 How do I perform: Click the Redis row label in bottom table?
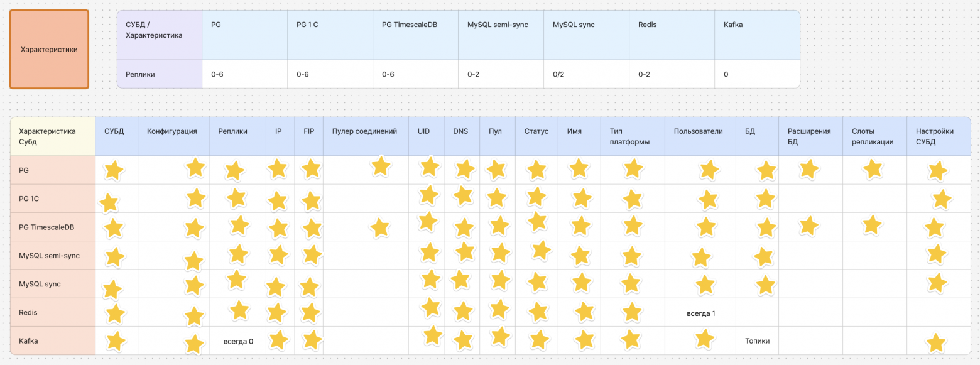point(53,312)
